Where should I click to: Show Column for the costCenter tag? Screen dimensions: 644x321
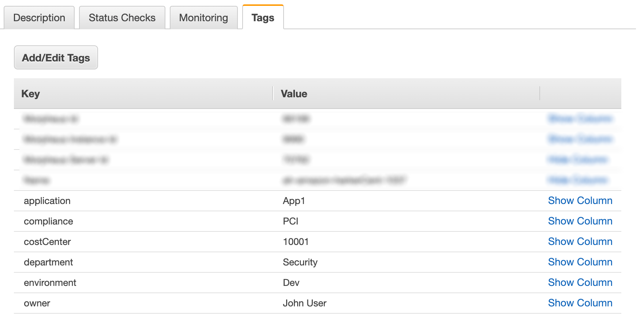(x=580, y=242)
